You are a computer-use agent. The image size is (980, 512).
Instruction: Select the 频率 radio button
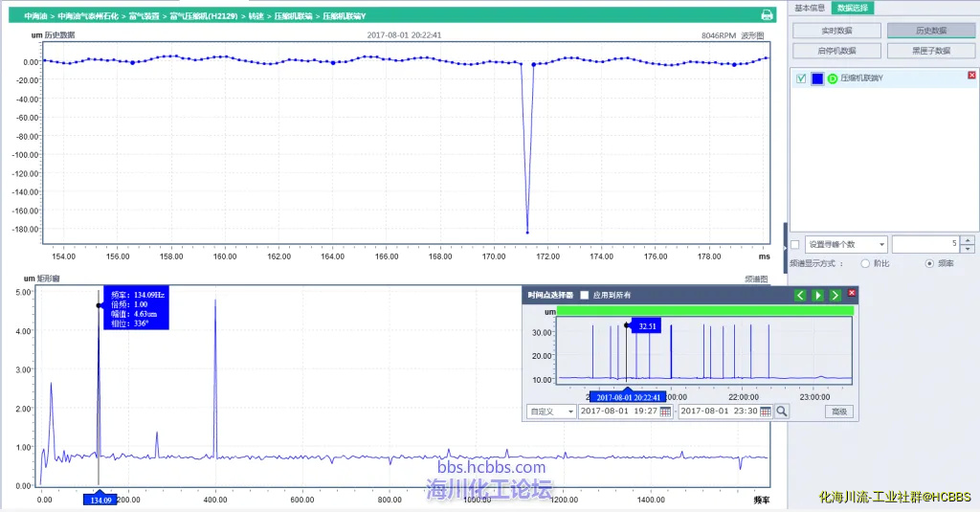point(929,263)
